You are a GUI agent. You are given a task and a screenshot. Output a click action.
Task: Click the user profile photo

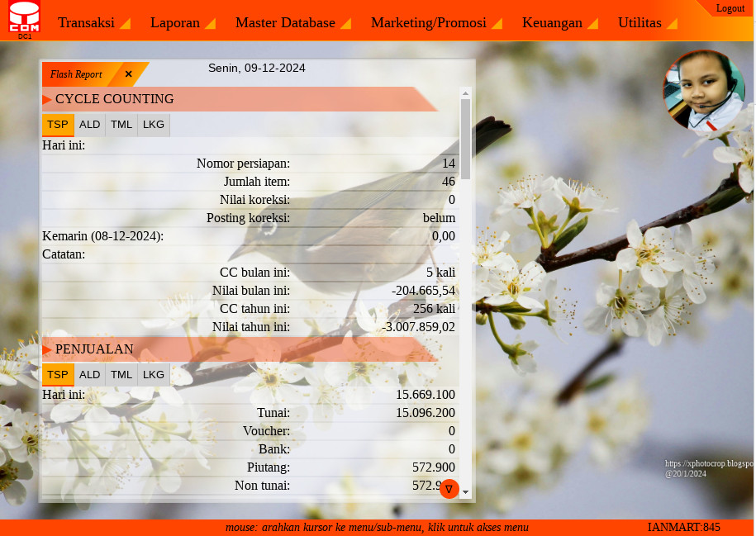703,91
